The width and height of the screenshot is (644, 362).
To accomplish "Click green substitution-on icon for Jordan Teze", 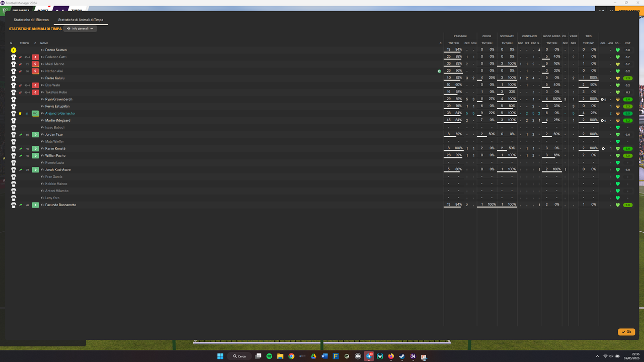I will 35,135.
